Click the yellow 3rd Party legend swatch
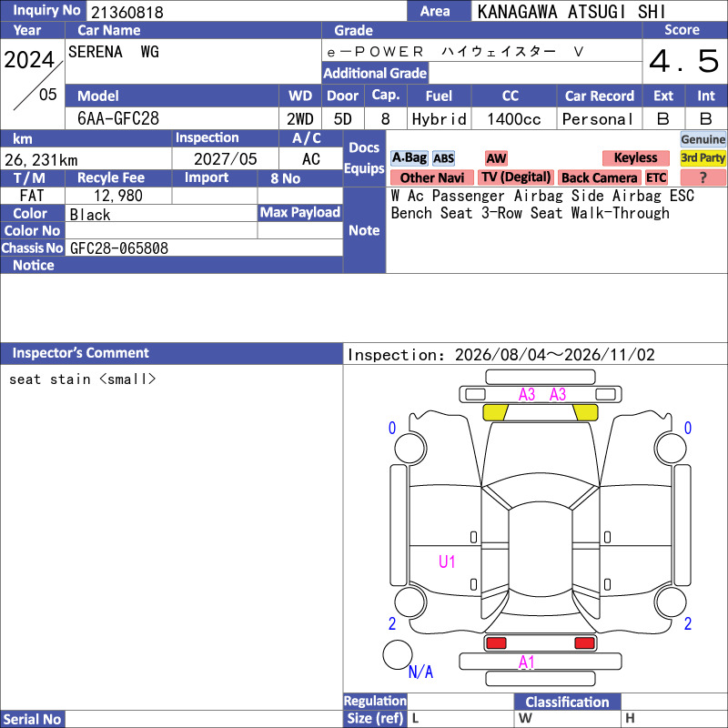 703,157
